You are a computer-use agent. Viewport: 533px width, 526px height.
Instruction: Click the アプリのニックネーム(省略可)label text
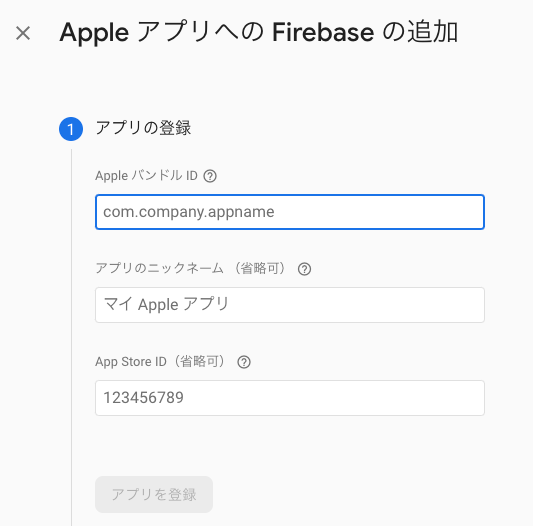click(x=192, y=268)
